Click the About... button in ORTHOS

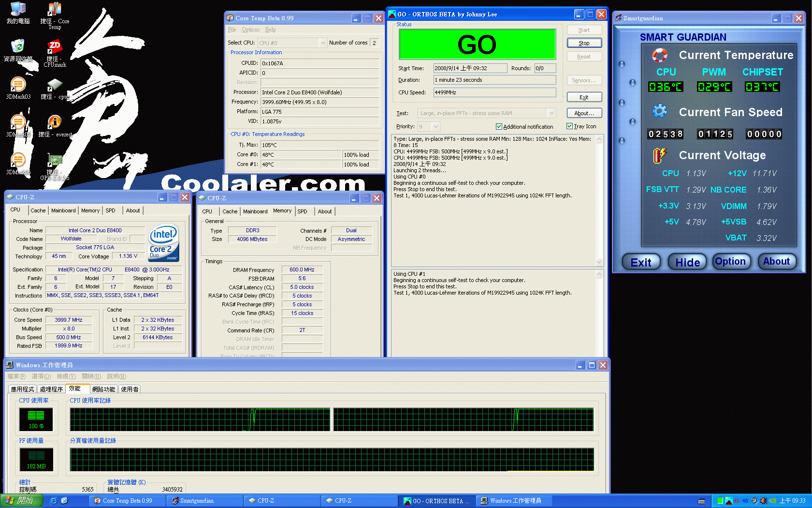(584, 113)
